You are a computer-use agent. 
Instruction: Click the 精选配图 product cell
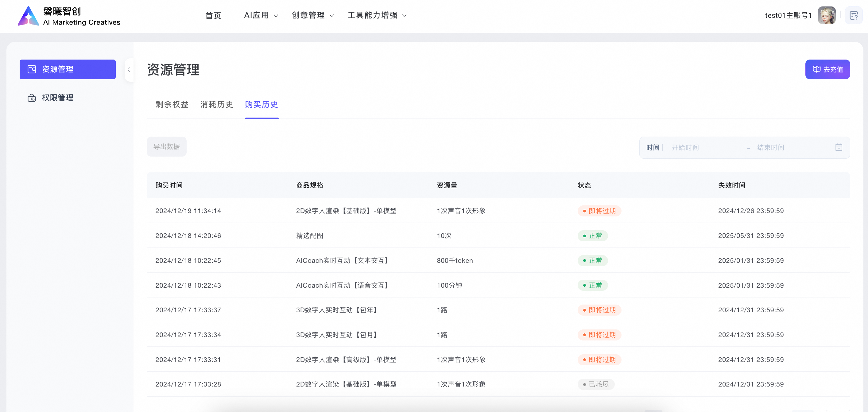click(x=310, y=236)
